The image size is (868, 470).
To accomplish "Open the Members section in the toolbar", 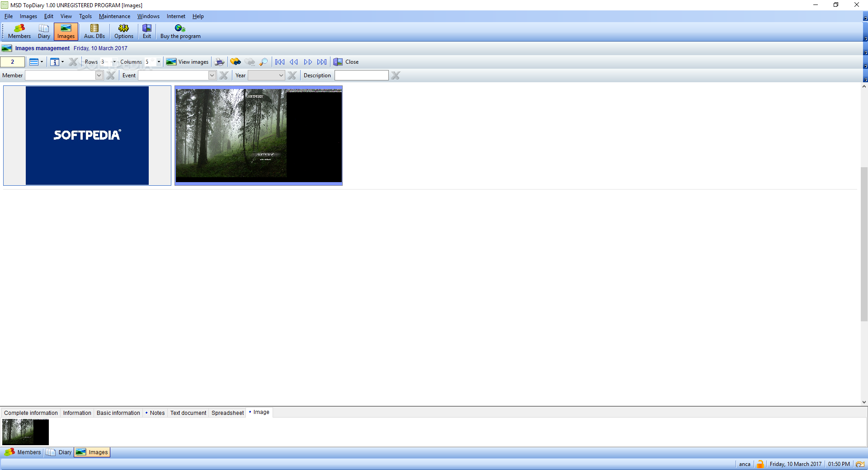I will [19, 32].
